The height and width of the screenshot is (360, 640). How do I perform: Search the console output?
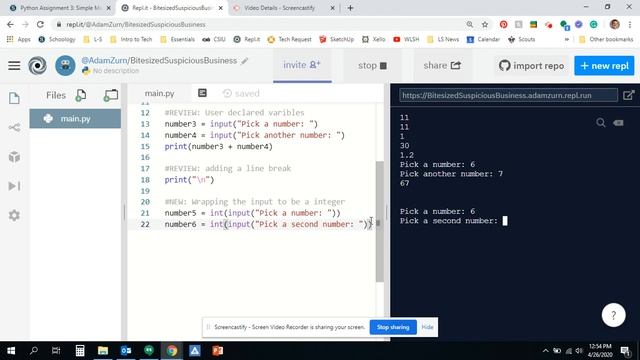click(600, 122)
